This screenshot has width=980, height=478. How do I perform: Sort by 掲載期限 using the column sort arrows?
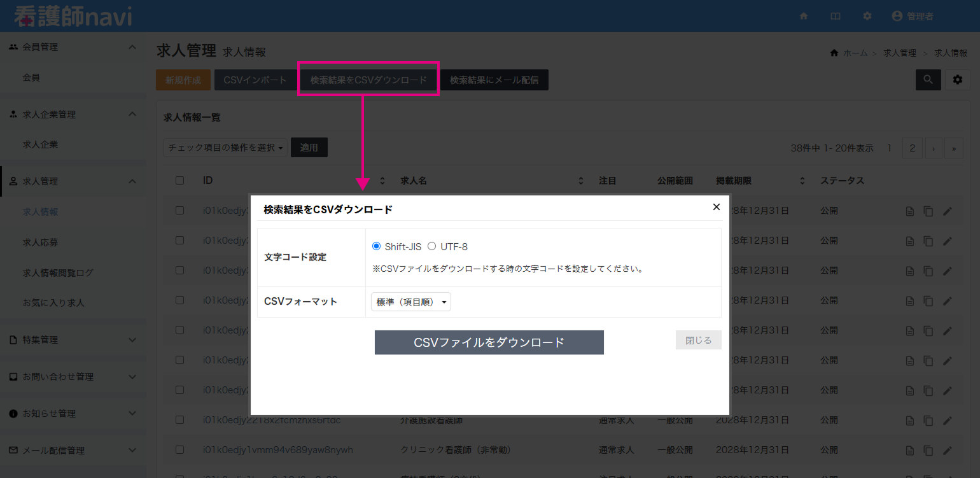(x=801, y=180)
